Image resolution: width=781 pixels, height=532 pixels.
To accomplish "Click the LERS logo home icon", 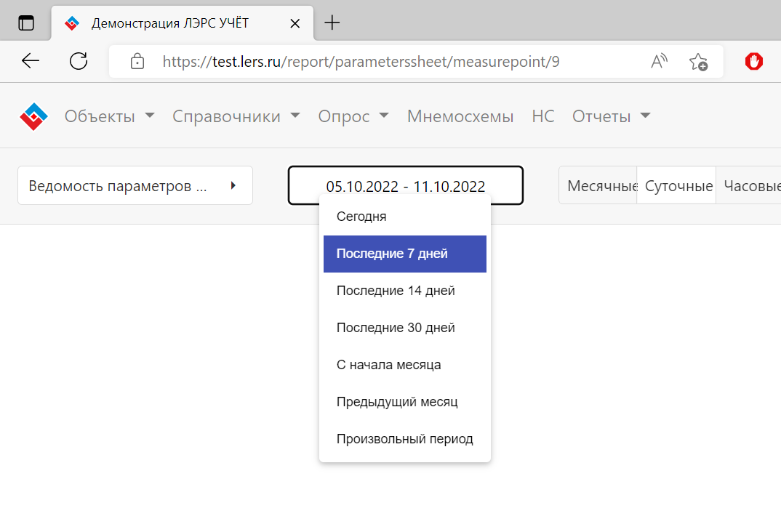I will [x=33, y=116].
